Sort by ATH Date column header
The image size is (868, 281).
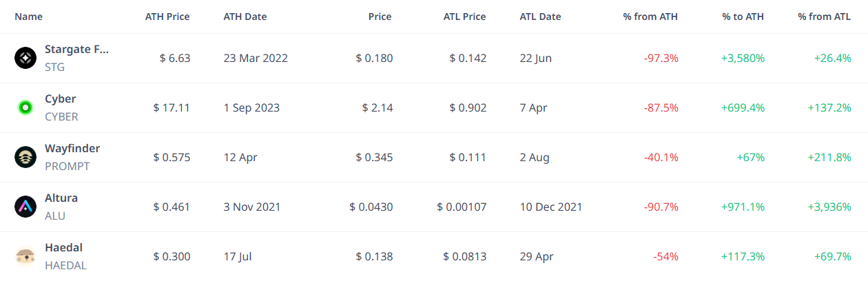(x=245, y=17)
